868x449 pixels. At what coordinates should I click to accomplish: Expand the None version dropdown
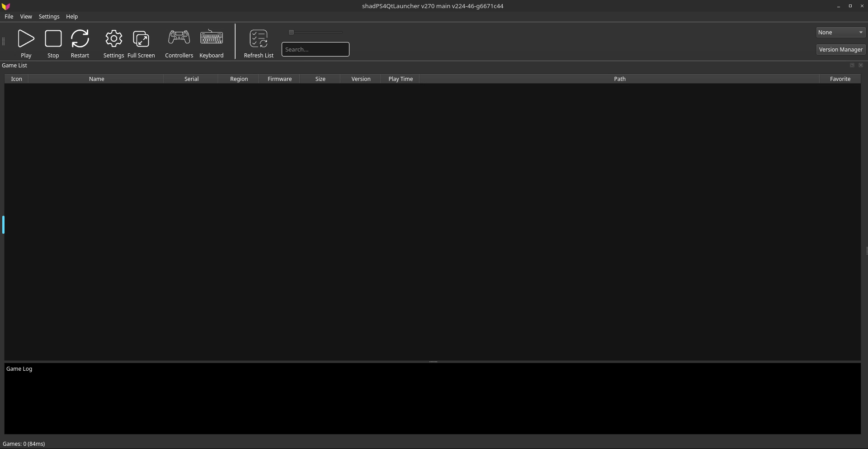(x=840, y=33)
